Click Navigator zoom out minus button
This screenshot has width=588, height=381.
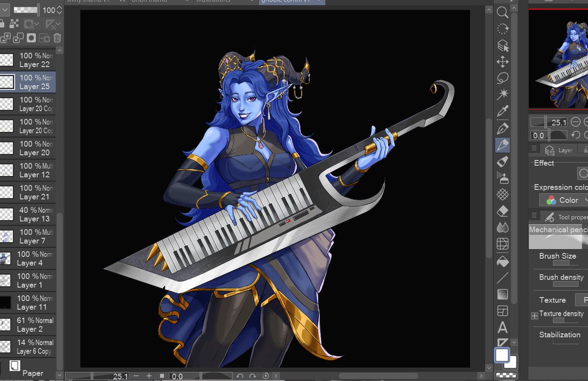576,122
